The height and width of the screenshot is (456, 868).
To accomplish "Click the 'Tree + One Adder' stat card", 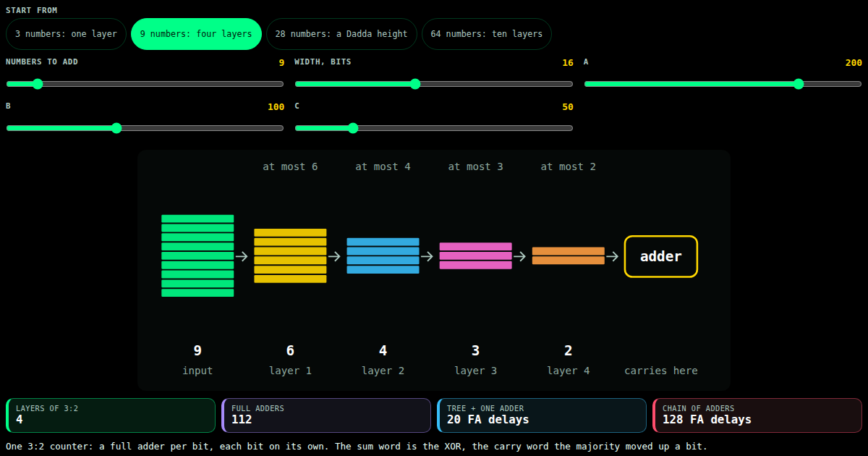I will [542, 415].
